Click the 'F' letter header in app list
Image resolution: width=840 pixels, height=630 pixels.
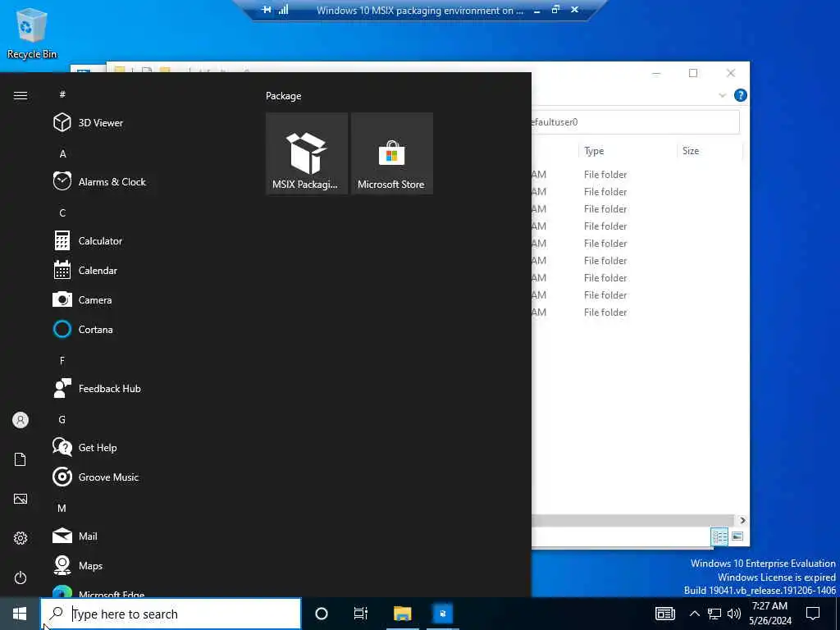pos(62,361)
